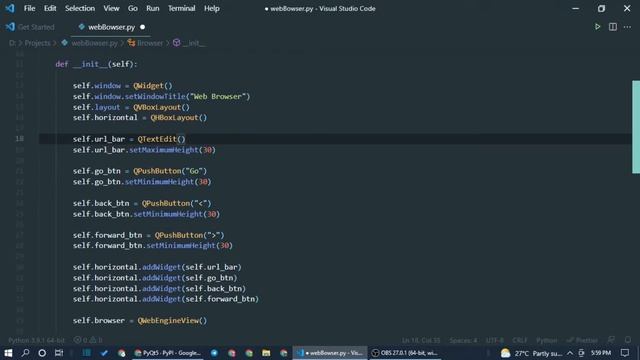Open notifications bell in status bar
The image size is (640, 360).
628,340
